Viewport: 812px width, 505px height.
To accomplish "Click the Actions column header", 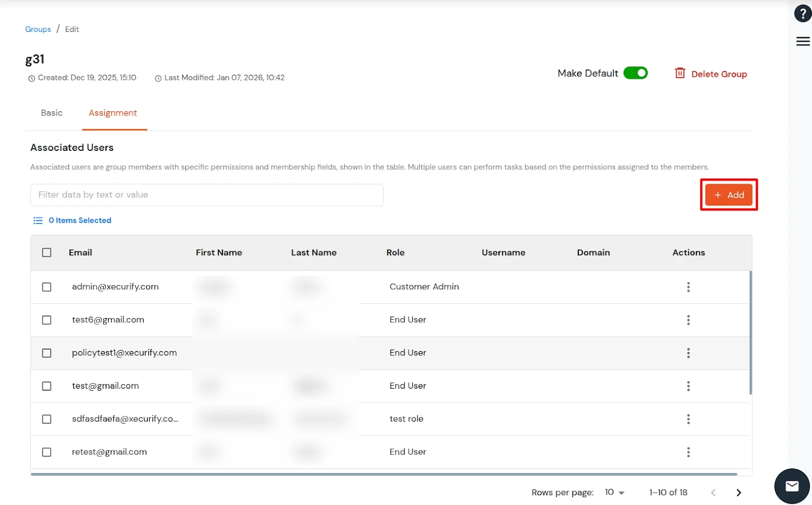I will coord(688,252).
